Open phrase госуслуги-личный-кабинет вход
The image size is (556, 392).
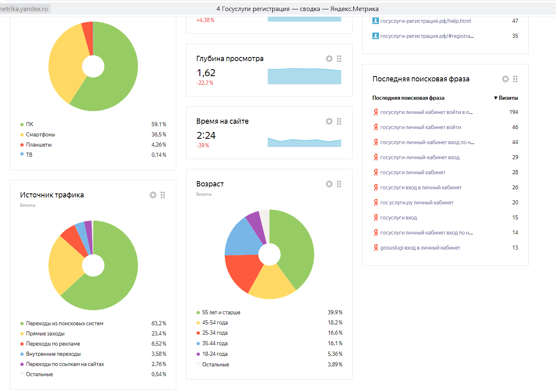coord(420,157)
